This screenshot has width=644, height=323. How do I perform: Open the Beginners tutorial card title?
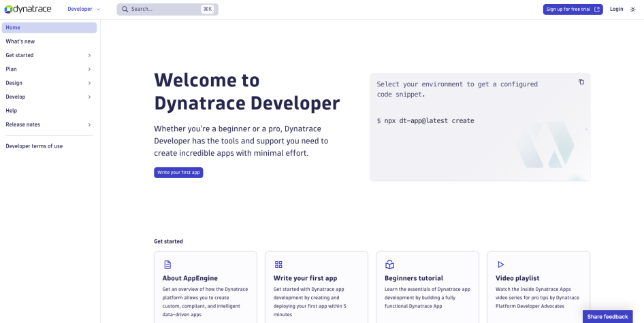click(x=414, y=278)
